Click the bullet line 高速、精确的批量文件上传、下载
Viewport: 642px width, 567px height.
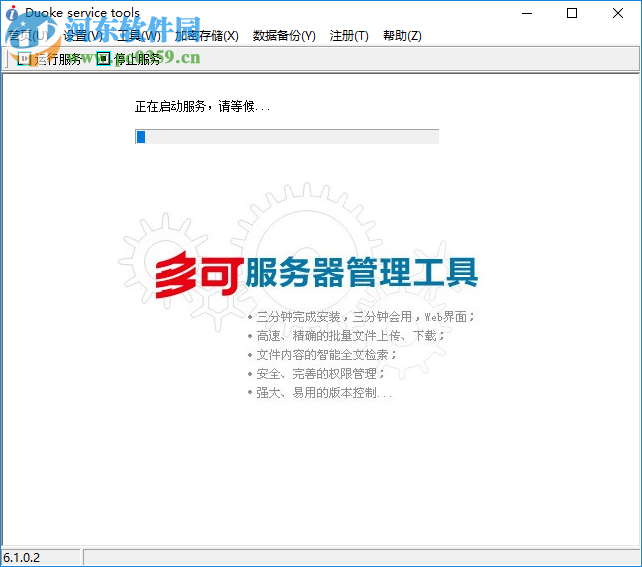point(346,336)
